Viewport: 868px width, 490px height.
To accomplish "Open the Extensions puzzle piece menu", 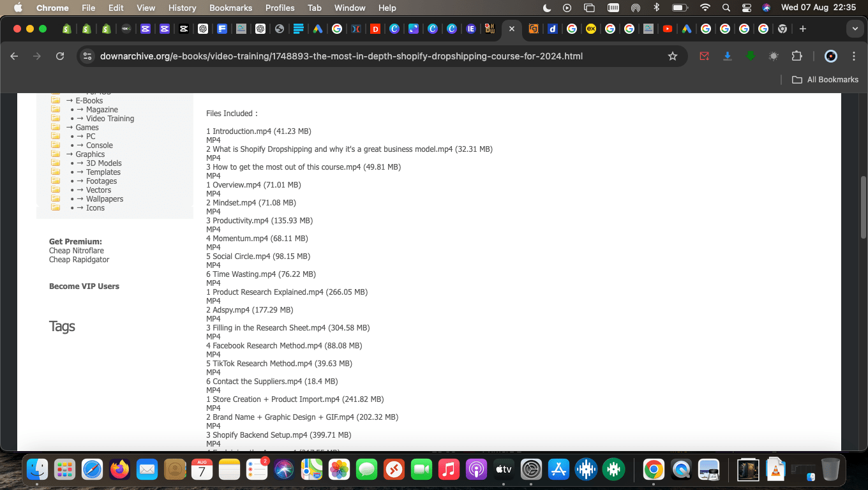I will pyautogui.click(x=797, y=56).
